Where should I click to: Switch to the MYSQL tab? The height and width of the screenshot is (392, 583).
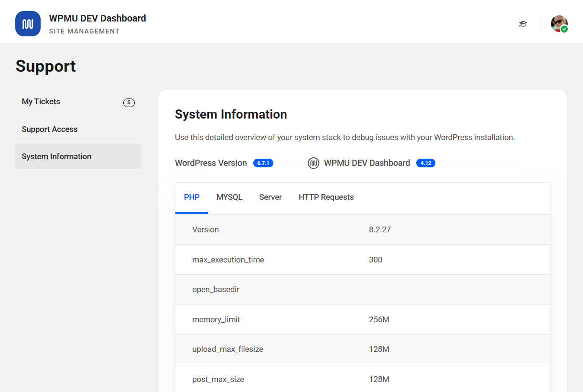[229, 197]
